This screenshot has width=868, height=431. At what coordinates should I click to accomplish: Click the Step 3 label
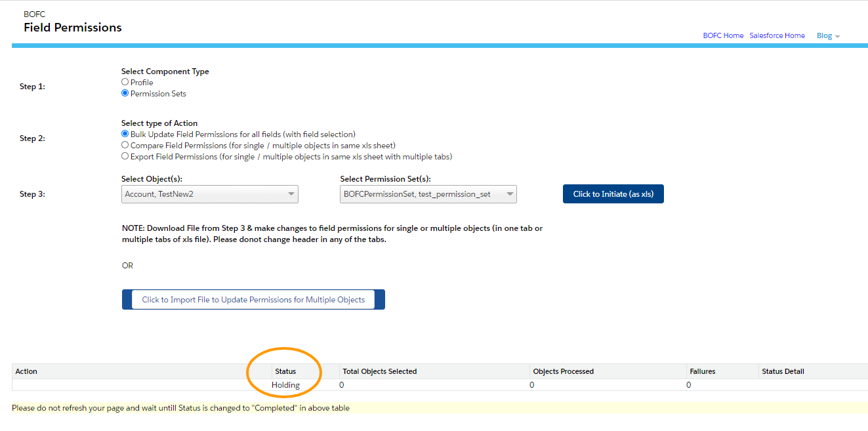(x=32, y=194)
